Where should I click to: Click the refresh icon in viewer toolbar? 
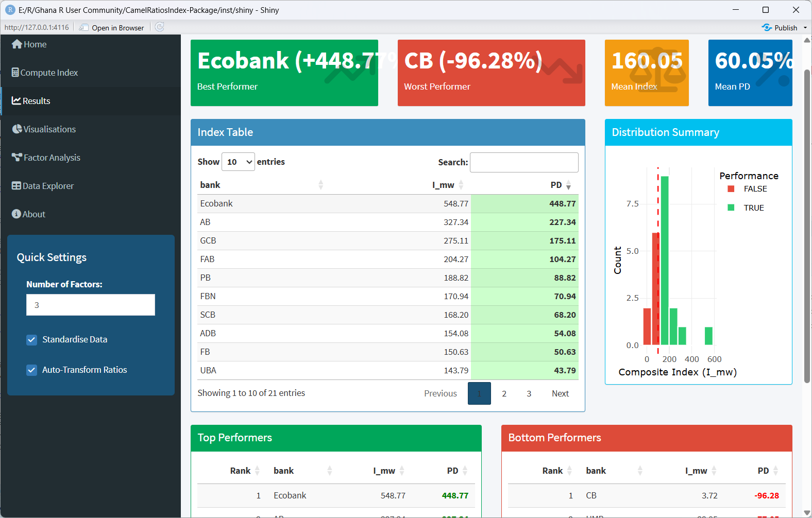160,27
